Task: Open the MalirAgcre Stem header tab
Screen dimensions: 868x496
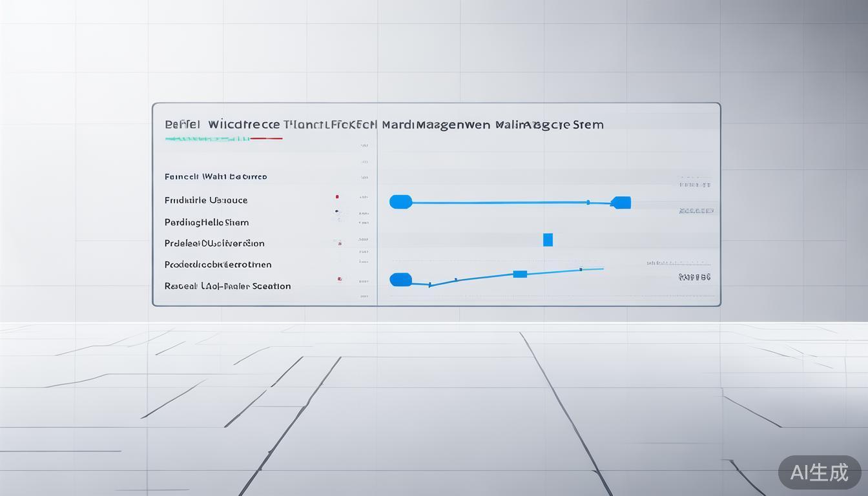Action: 550,124
